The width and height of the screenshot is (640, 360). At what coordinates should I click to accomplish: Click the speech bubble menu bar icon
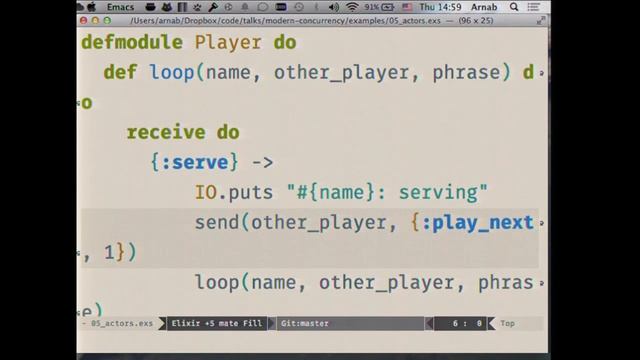click(x=263, y=7)
